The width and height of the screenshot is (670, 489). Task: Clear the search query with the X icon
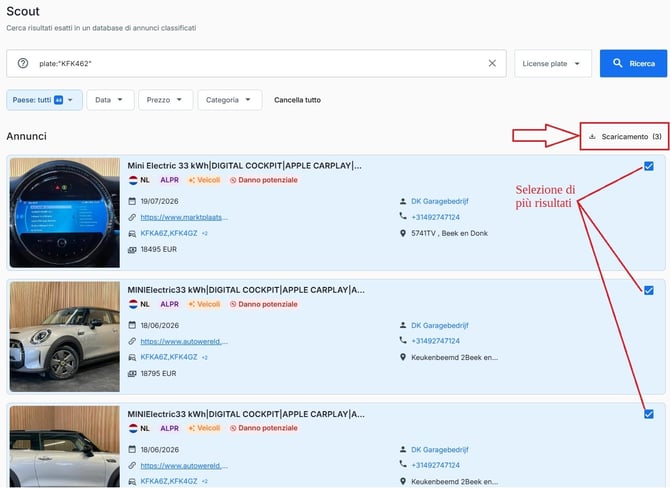pyautogui.click(x=492, y=63)
